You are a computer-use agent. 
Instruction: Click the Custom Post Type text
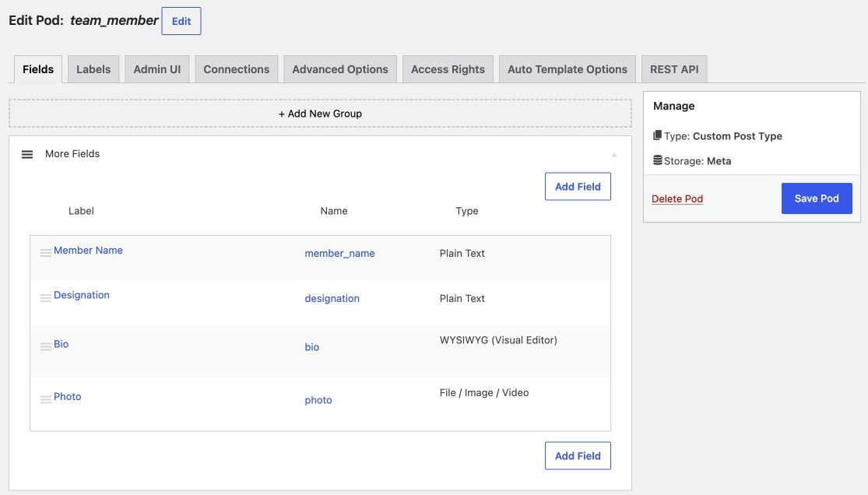click(x=737, y=136)
